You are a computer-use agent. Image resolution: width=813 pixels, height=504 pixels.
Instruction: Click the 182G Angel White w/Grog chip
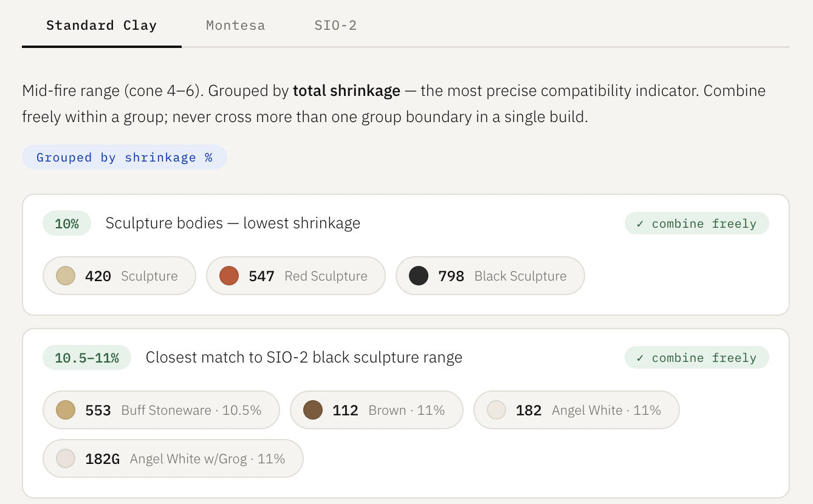click(x=173, y=458)
